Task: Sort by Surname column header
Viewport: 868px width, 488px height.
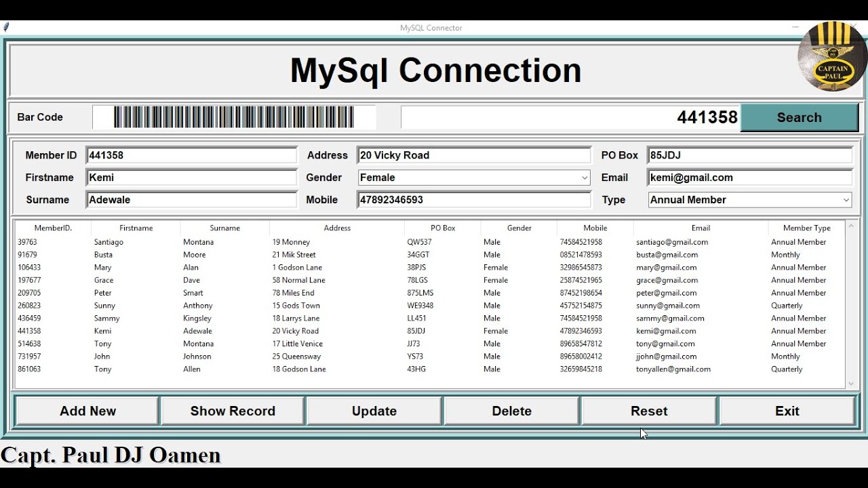Action: tap(224, 228)
